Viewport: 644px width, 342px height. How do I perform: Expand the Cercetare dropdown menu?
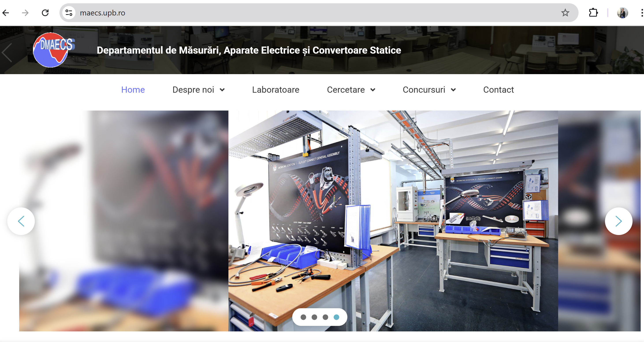point(351,90)
